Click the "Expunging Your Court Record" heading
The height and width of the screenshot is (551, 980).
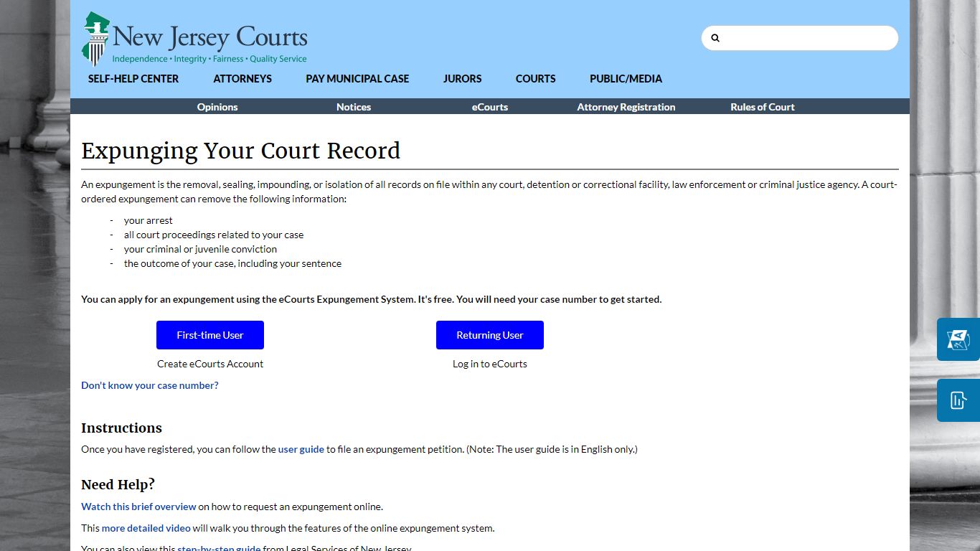[240, 151]
